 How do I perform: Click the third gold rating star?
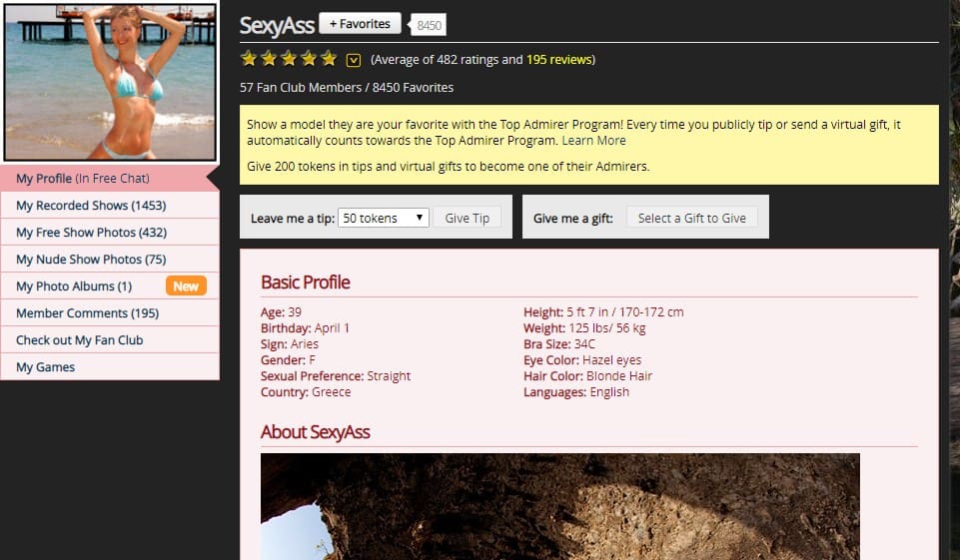coord(289,59)
